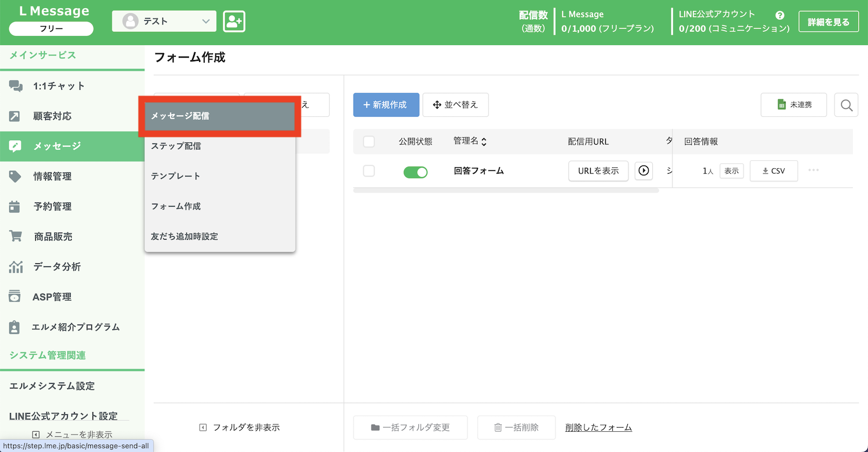Screen dimensions: 868x452
Task: Click the 予約管理 calendar icon
Action: tap(15, 207)
